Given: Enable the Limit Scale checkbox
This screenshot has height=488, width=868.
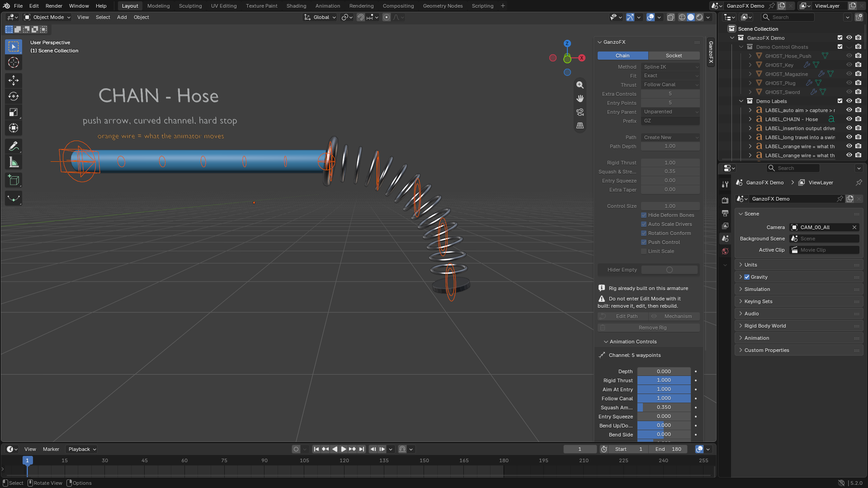Looking at the screenshot, I should click(644, 251).
